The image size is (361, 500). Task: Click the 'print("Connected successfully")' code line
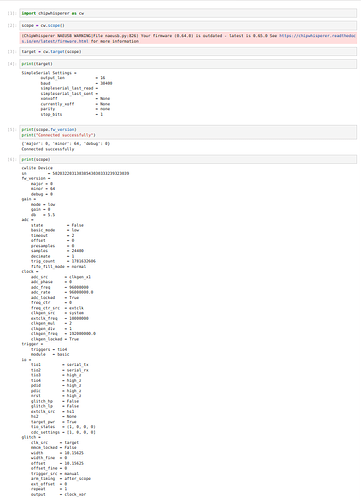[x=58, y=135]
